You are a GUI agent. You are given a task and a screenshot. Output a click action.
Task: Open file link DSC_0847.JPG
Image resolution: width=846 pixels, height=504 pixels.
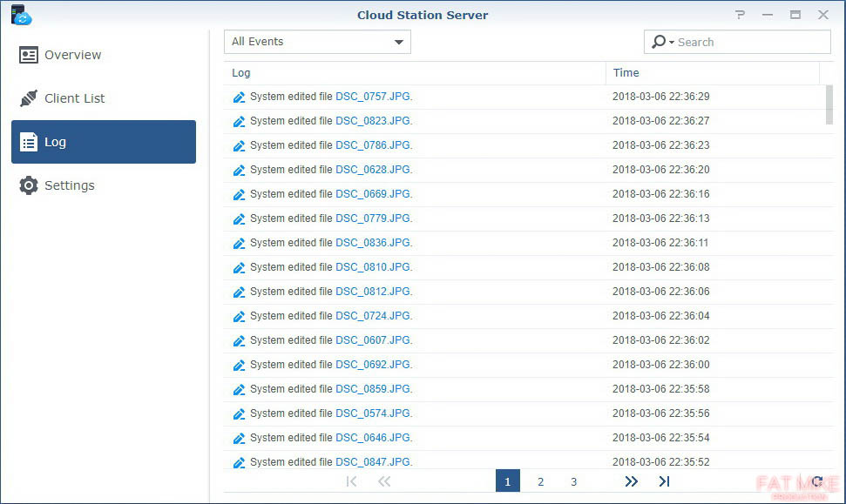pyautogui.click(x=374, y=462)
